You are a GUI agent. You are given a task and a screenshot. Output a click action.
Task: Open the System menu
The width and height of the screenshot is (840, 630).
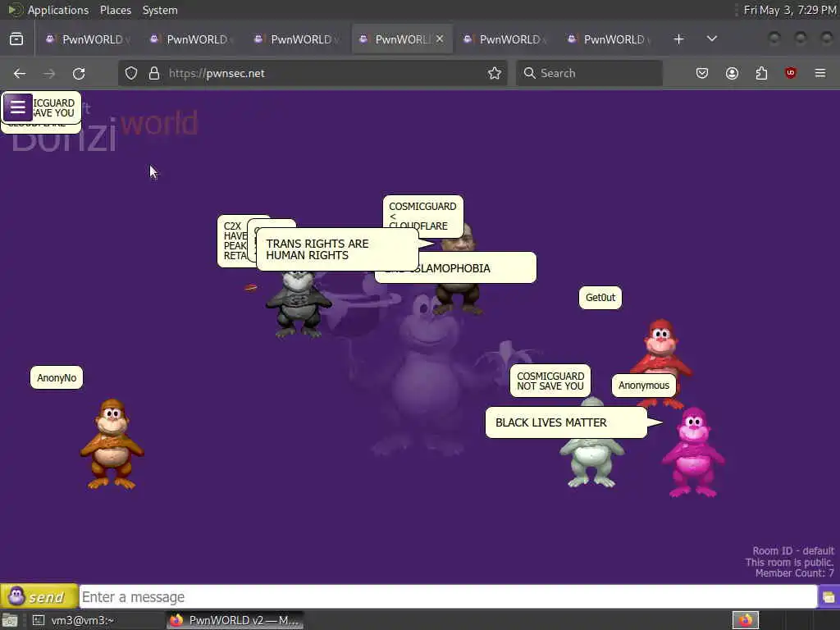pyautogui.click(x=160, y=10)
